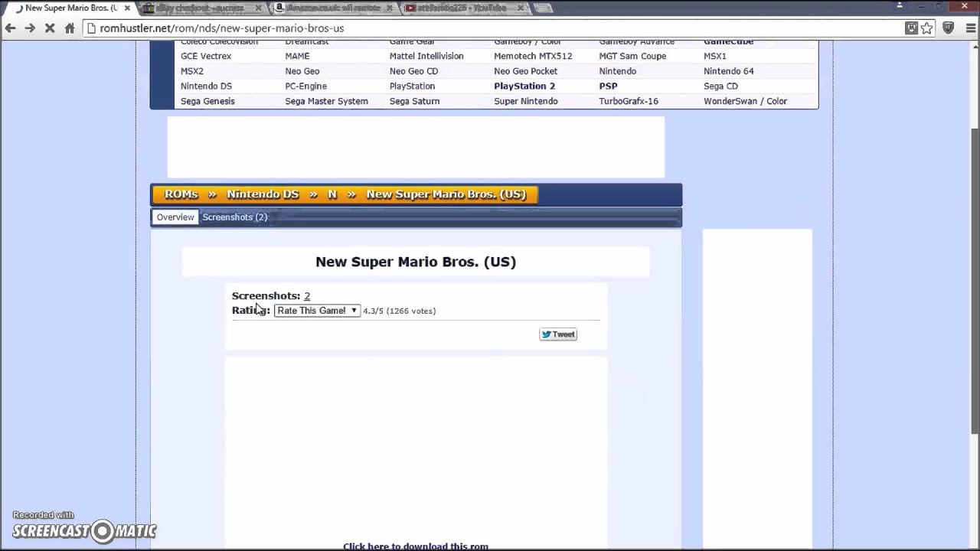Click the browser forward arrow

pos(30,28)
